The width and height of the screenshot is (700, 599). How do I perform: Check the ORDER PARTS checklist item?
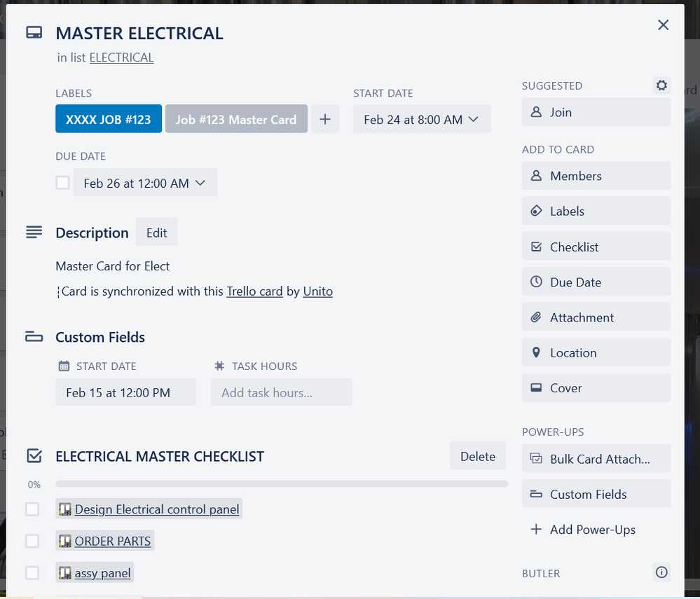(32, 541)
